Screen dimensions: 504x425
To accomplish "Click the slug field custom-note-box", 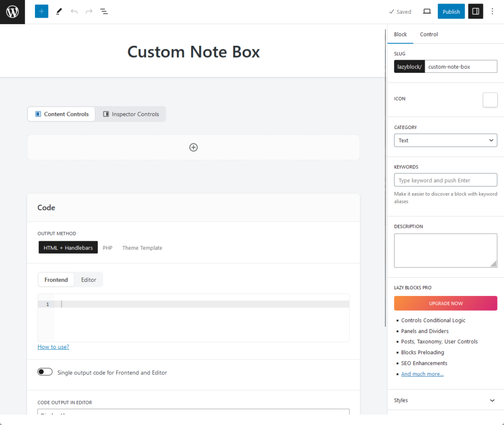I will point(461,66).
